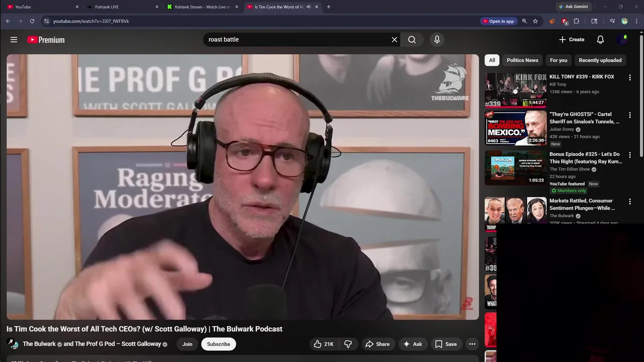Open the Create menu
The height and width of the screenshot is (362, 644).
click(572, 40)
